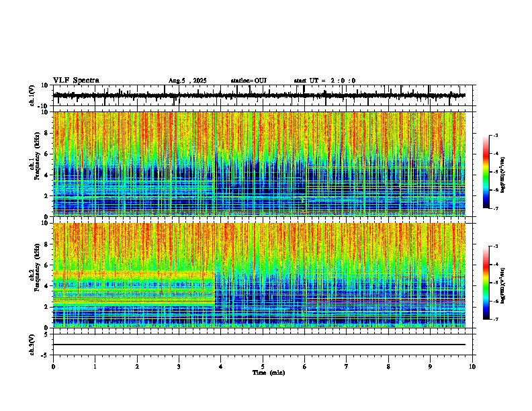The width and height of the screenshot is (532, 411).
Task: Click the "station=OUI" header label
Action: tap(249, 81)
